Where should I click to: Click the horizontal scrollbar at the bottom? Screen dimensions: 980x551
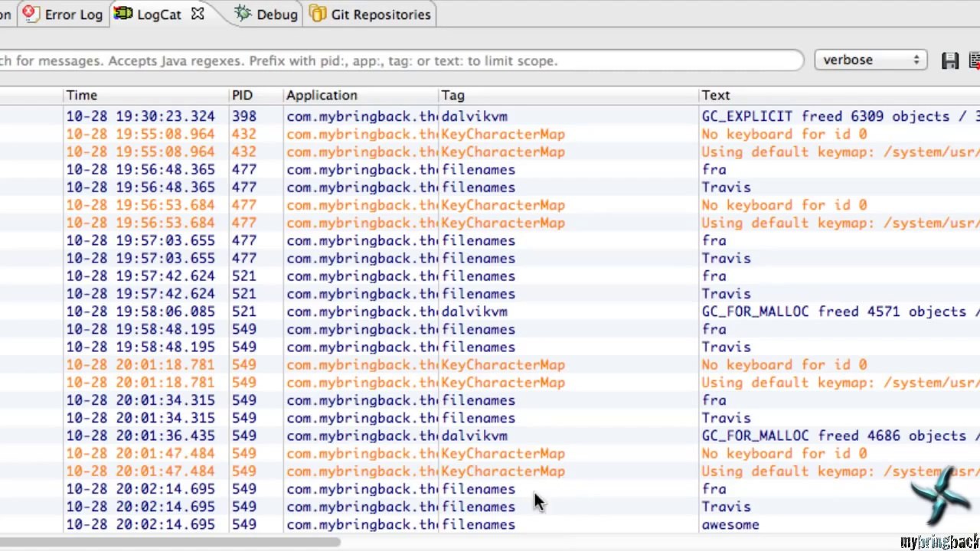coord(168,543)
